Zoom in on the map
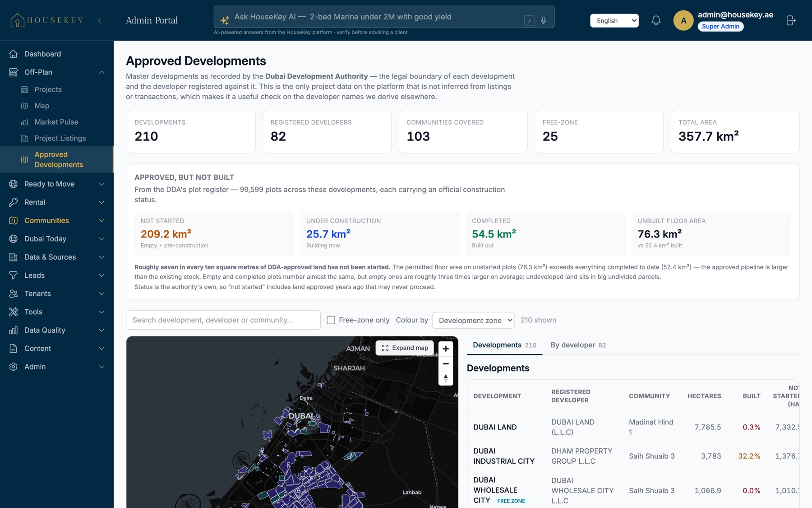Viewport: 812px width, 508px height. tap(446, 349)
